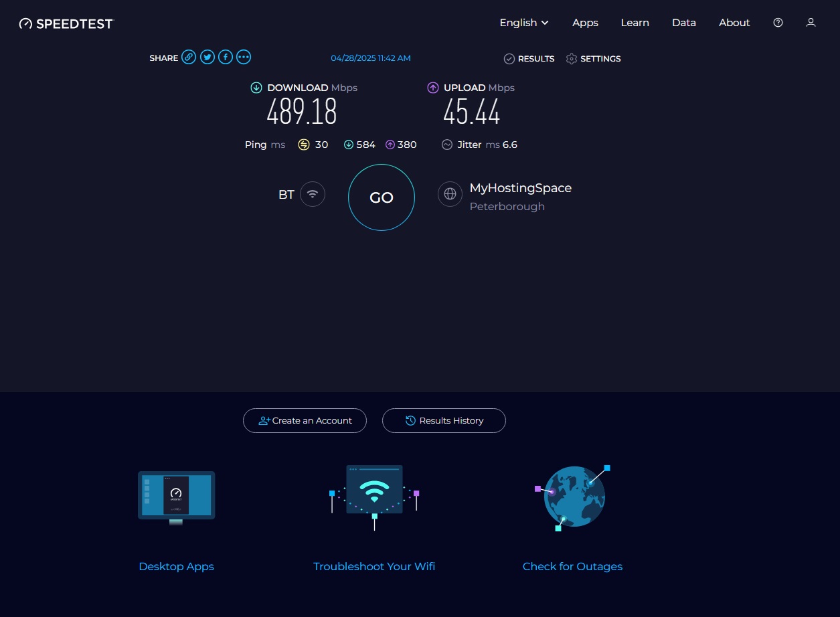Click the yellow idle ping icon
Screen dimensions: 840x617
[x=304, y=145]
